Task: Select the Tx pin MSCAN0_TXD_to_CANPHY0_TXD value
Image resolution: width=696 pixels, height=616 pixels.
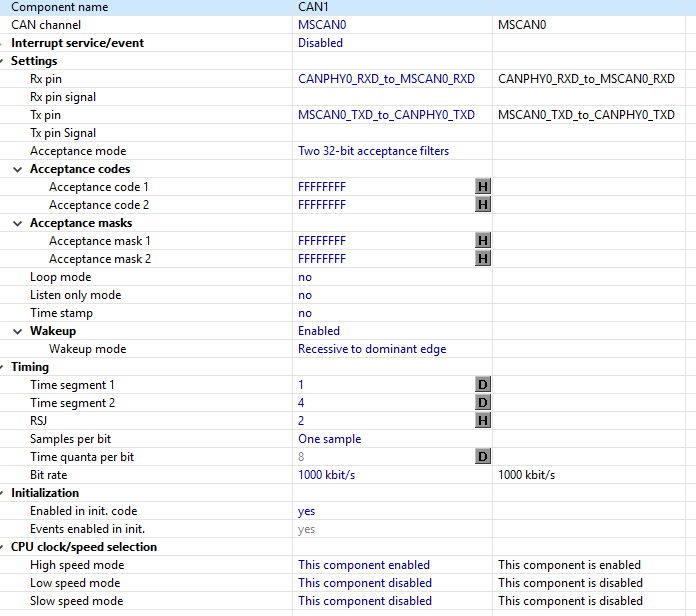Action: tap(386, 115)
